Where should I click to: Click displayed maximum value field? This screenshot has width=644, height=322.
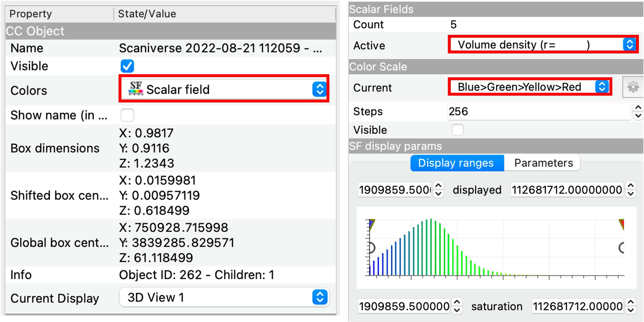tap(566, 190)
